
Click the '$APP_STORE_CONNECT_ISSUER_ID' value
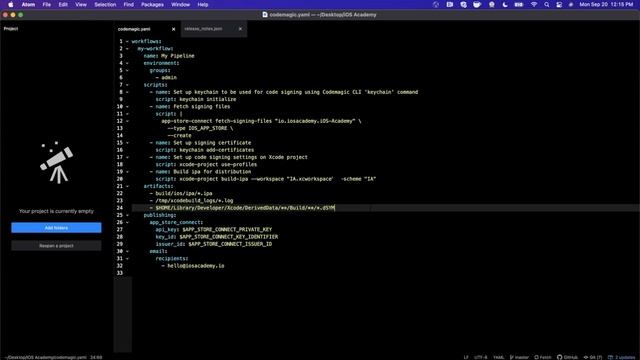tap(230, 244)
